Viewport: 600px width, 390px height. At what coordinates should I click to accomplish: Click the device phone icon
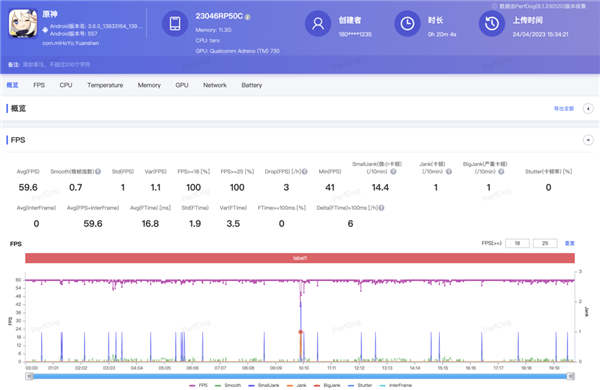(175, 23)
